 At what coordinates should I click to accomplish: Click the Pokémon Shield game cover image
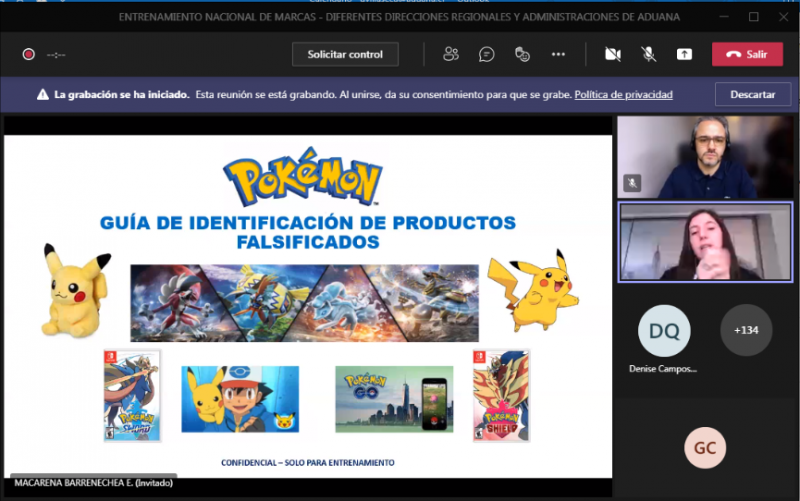(502, 395)
